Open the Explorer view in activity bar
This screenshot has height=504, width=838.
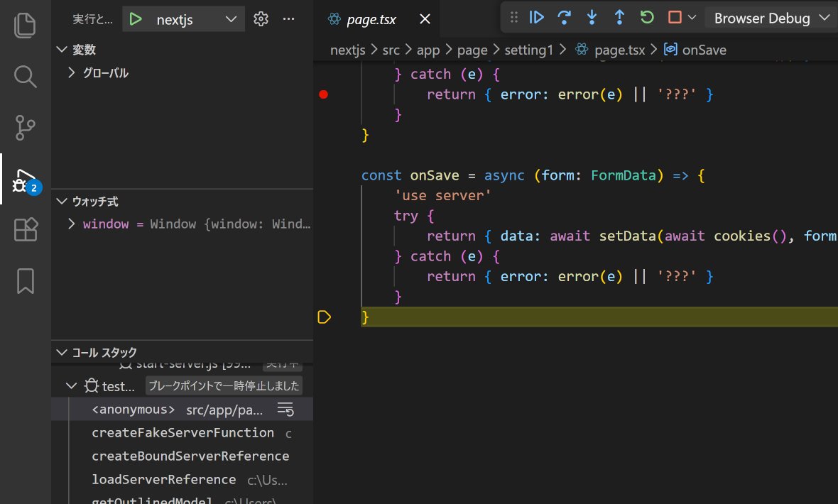click(x=25, y=26)
